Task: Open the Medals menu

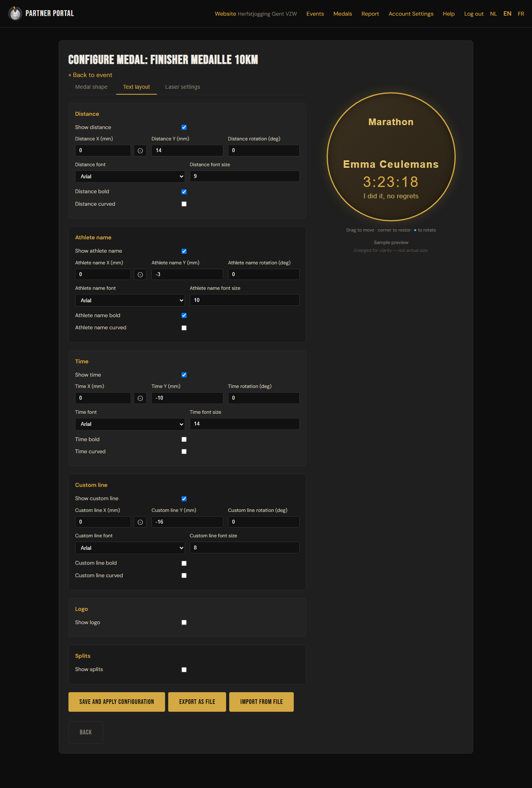Action: [343, 14]
